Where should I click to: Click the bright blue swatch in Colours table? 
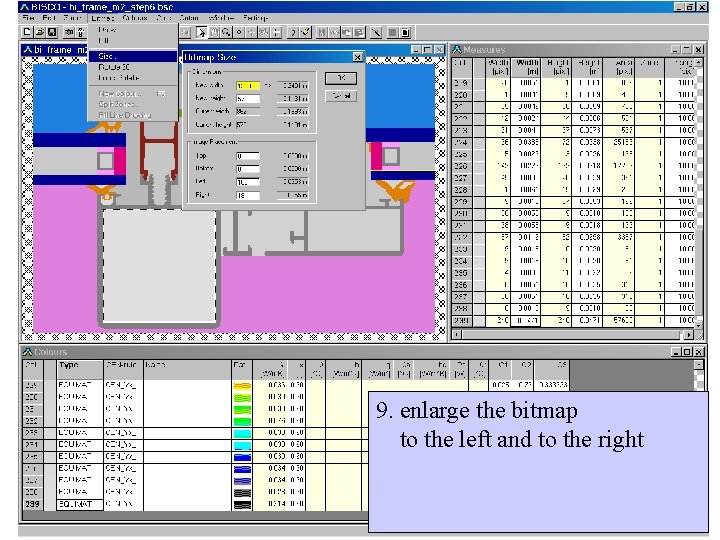[x=242, y=457]
